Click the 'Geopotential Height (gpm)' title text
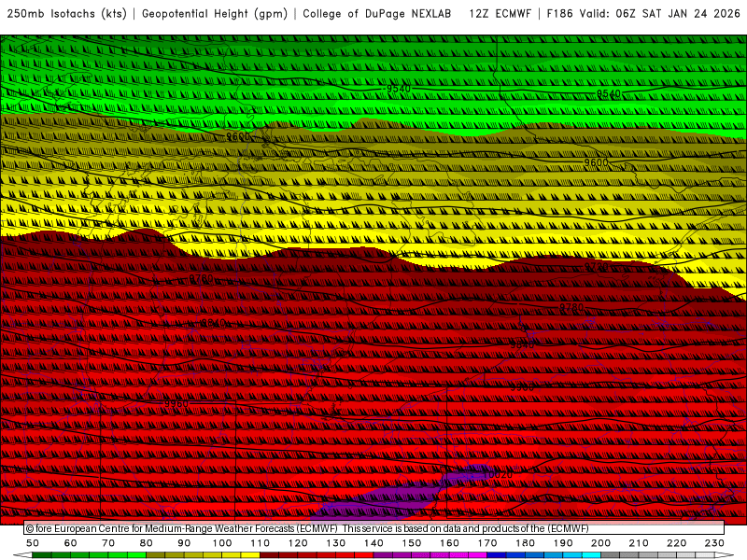This screenshot has width=747, height=560. tap(215, 14)
